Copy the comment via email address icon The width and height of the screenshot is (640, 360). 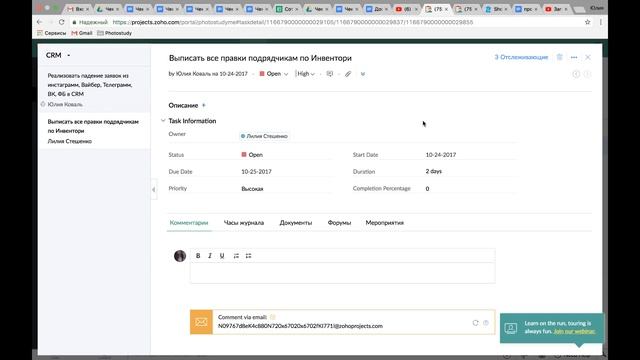tap(273, 317)
